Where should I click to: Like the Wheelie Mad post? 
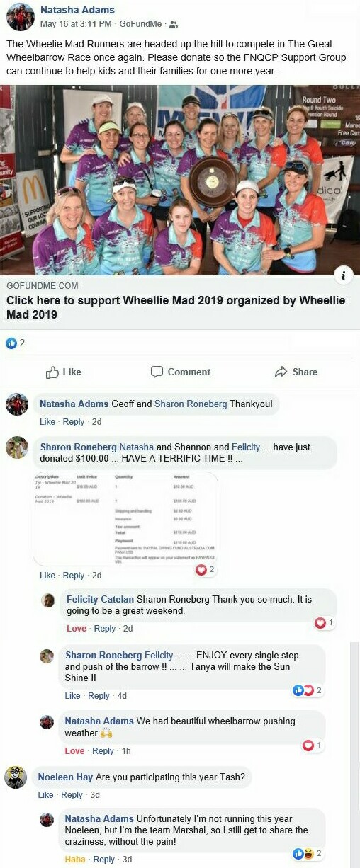64,372
